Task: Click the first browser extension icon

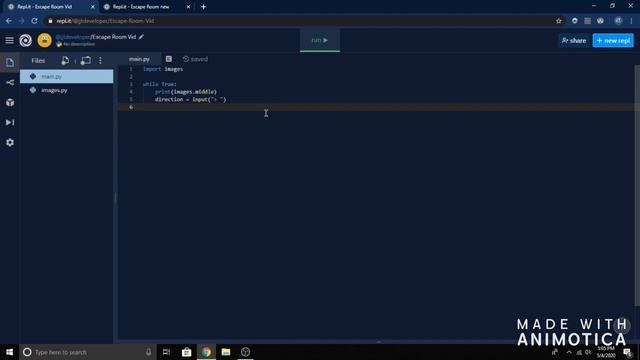Action: click(575, 21)
